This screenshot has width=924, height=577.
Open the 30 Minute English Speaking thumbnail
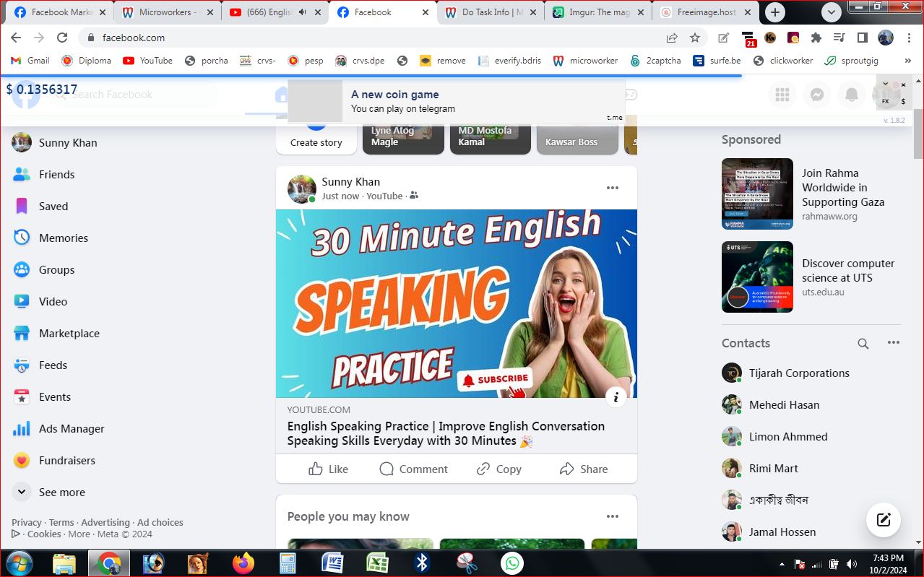click(x=457, y=303)
